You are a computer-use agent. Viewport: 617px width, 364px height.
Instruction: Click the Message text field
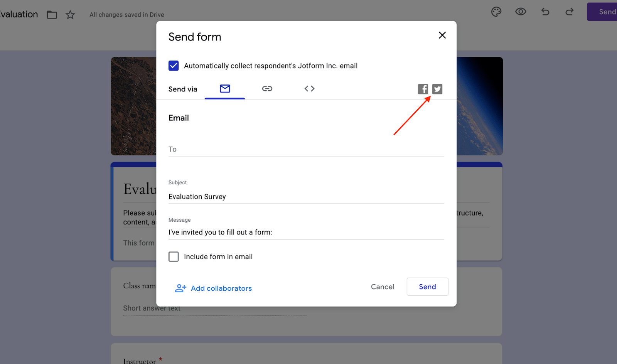[x=306, y=232]
